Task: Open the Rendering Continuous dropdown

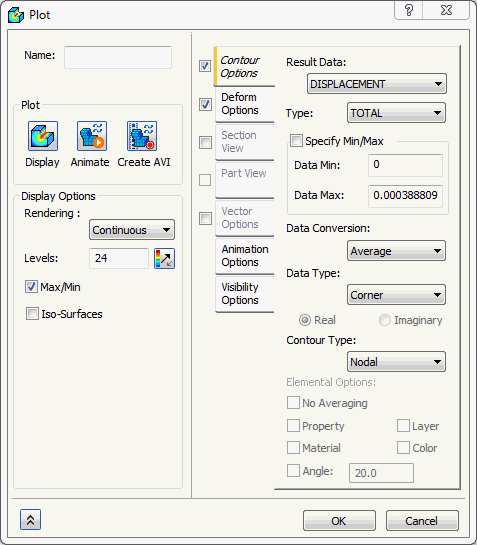Action: pyautogui.click(x=132, y=230)
